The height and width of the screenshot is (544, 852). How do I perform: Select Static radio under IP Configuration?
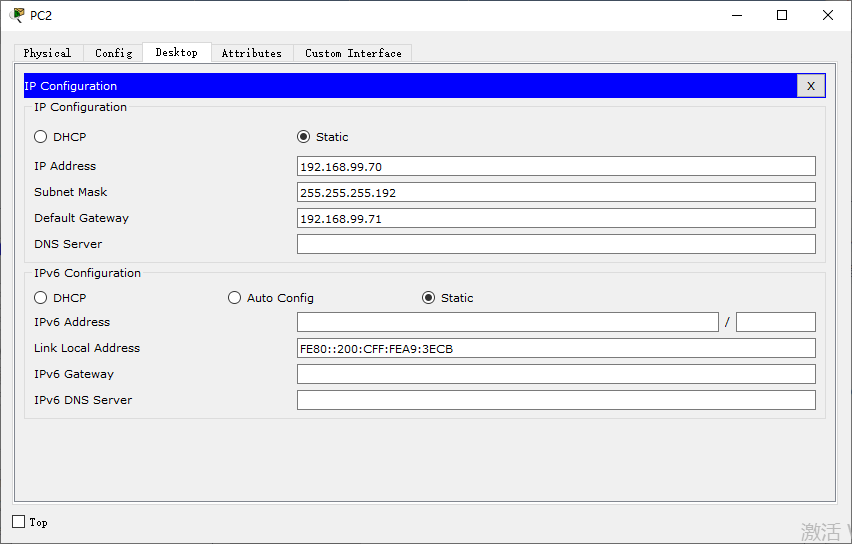coord(304,137)
